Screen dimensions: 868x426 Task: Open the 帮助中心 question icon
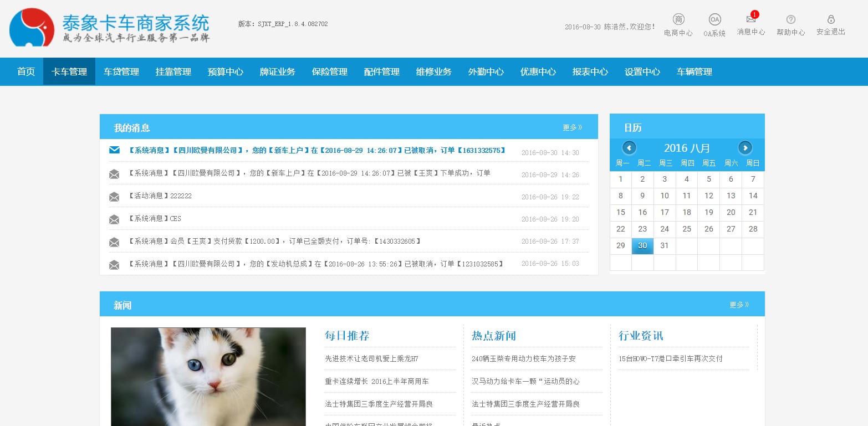(791, 19)
